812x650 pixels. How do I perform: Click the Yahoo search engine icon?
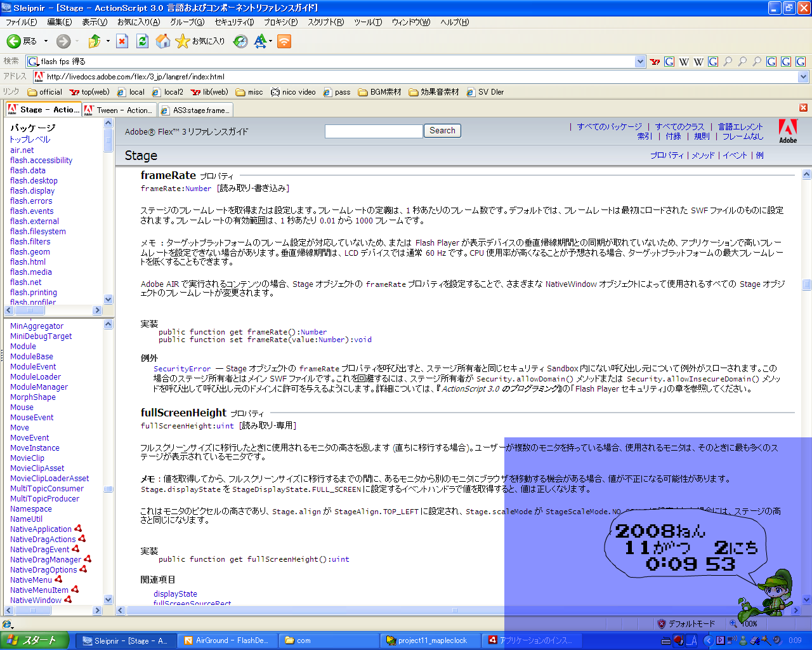click(x=655, y=62)
